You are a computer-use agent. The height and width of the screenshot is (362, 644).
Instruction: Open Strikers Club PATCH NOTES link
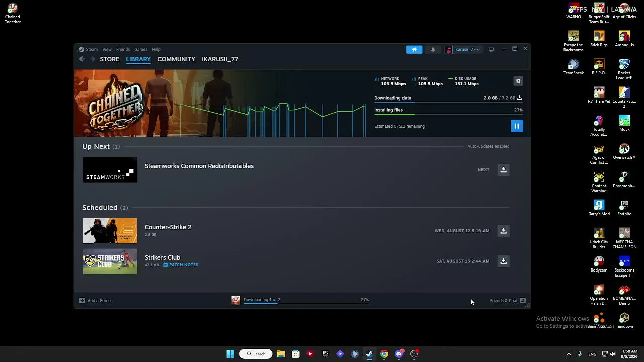(181, 265)
